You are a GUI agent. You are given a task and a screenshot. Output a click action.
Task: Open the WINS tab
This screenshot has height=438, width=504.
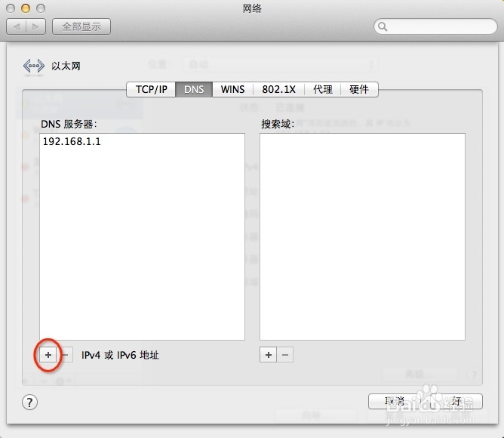[x=232, y=89]
